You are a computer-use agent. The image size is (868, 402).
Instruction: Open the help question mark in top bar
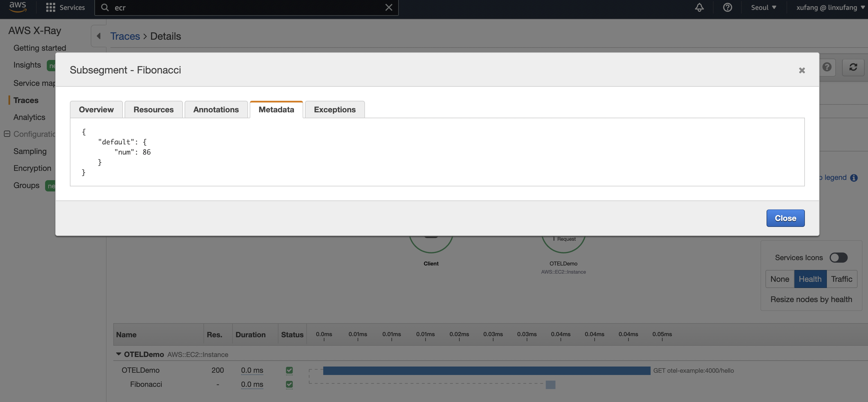coord(727,7)
